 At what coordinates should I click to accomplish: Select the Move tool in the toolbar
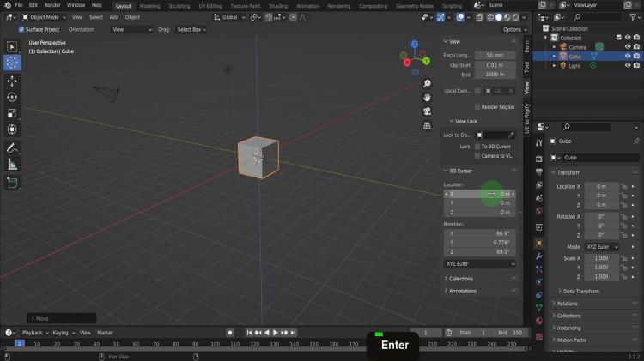[12, 81]
